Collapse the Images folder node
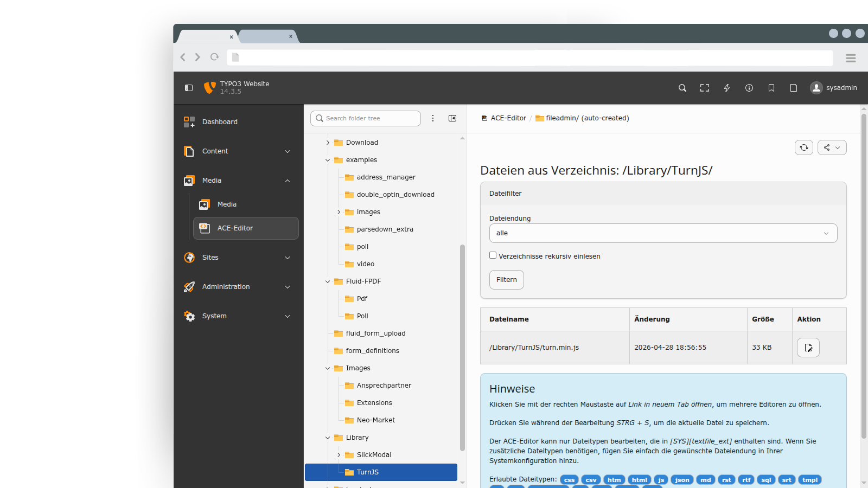868x488 pixels. click(x=328, y=368)
